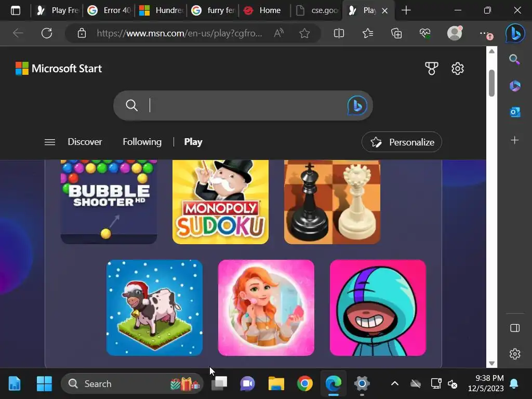Click the Microsoft Start logo

tap(58, 69)
